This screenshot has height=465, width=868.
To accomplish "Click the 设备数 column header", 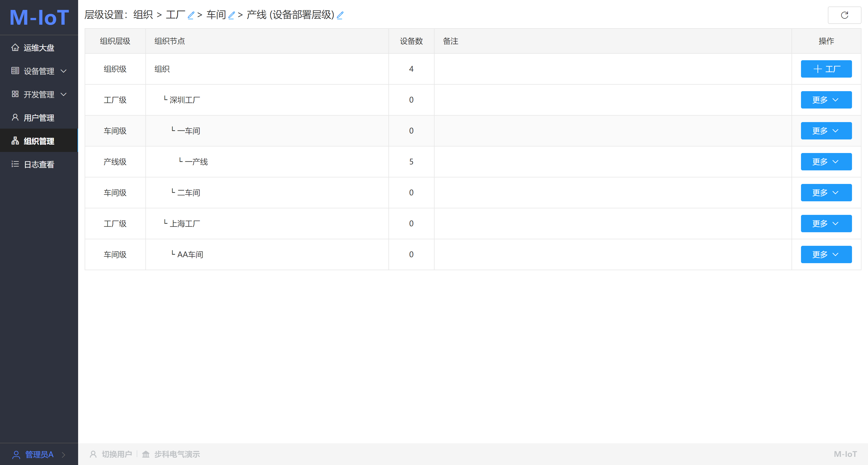I will tap(411, 41).
